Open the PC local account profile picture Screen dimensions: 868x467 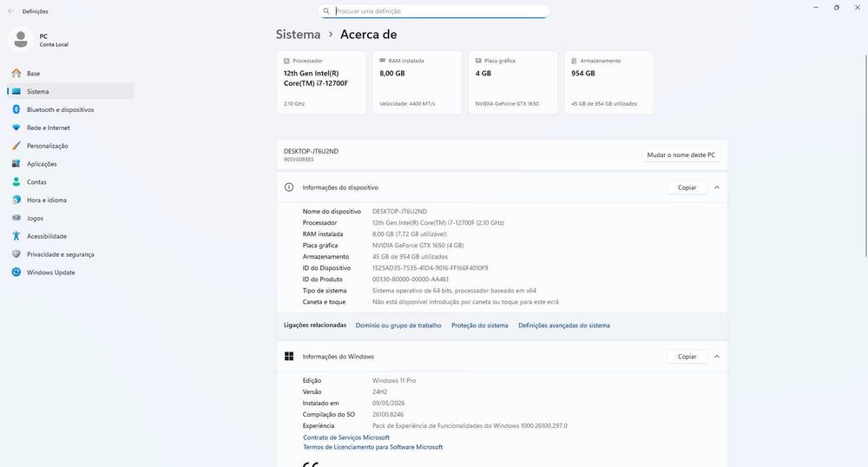pyautogui.click(x=21, y=39)
